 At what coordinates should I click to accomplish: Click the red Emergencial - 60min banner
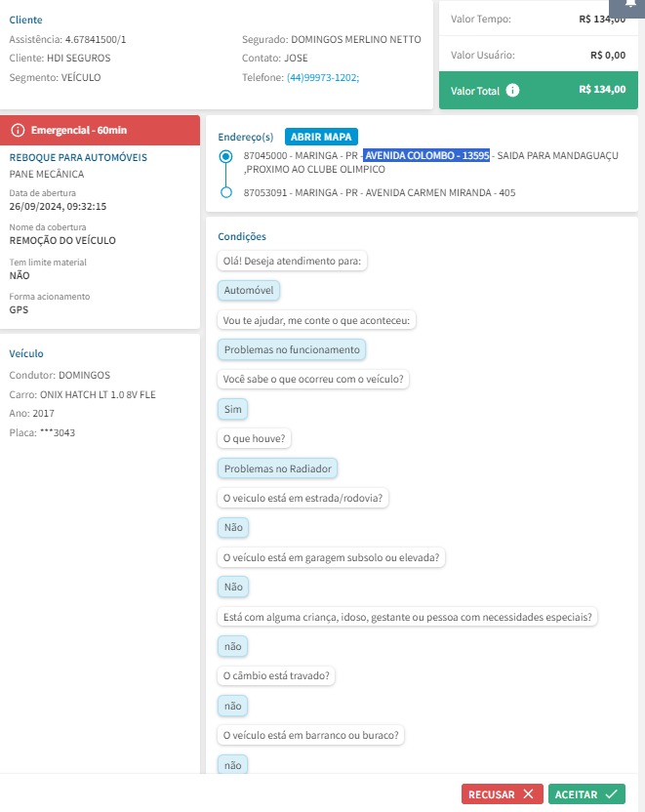pyautogui.click(x=100, y=130)
